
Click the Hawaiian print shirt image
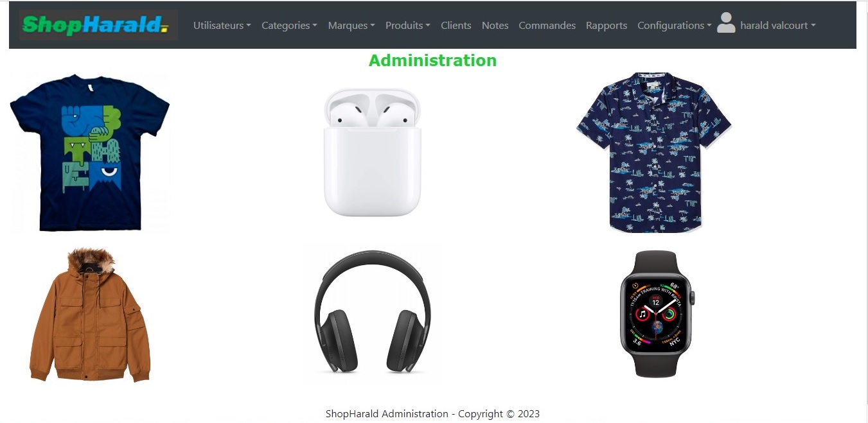654,153
